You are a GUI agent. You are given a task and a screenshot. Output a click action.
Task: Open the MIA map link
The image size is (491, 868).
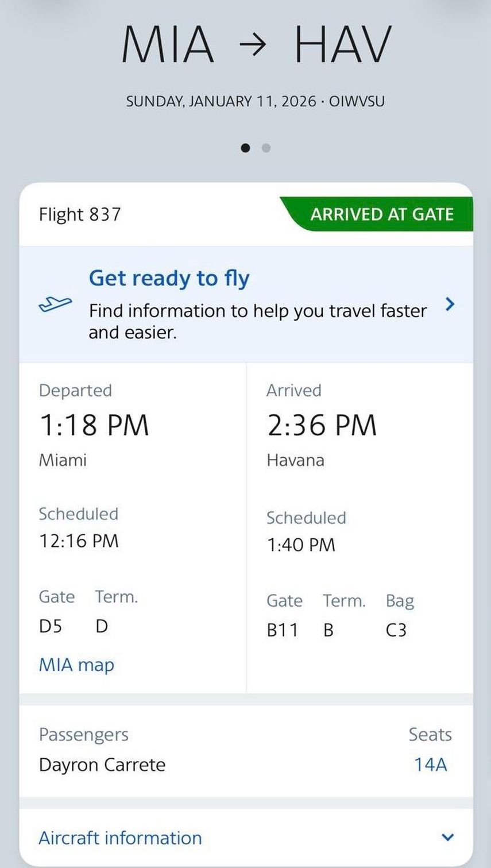(x=76, y=665)
